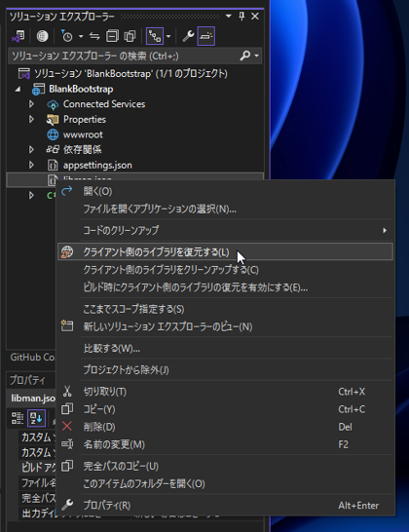Expand the Properties folder node
Image resolution: width=409 pixels, height=532 pixels.
pos(31,119)
